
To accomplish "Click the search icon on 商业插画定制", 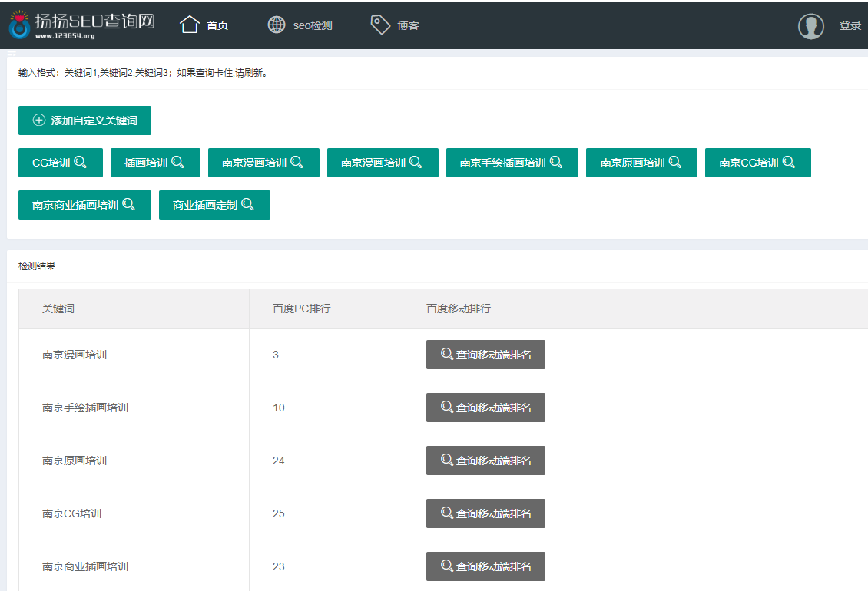I will 247,204.
